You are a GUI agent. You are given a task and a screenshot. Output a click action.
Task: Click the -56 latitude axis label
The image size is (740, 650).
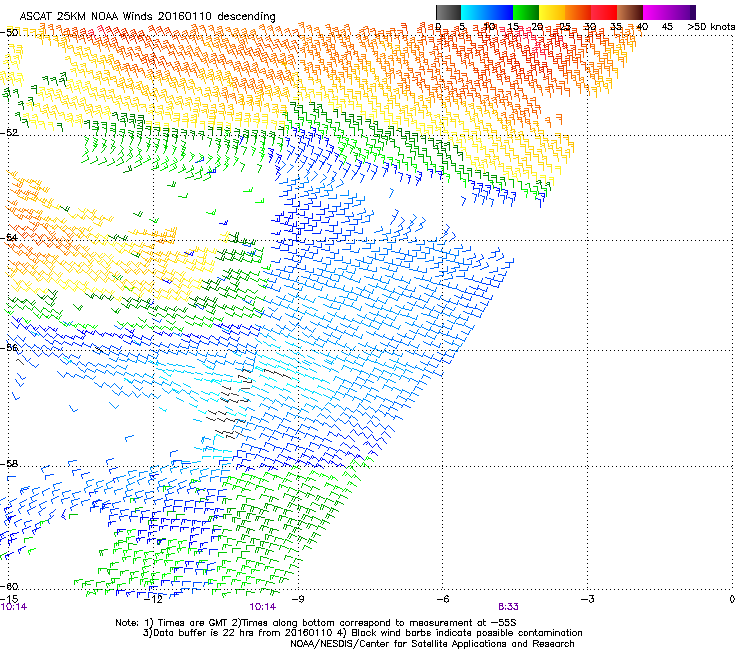pos(9,348)
